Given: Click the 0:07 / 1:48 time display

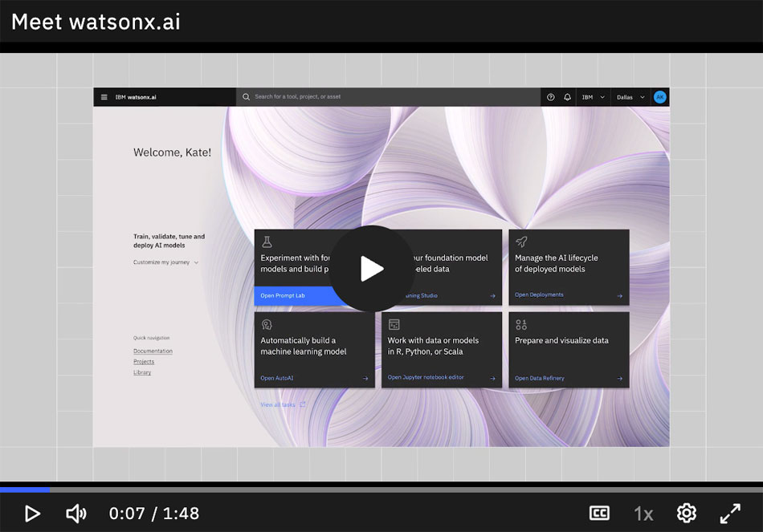Looking at the screenshot, I should point(153,514).
